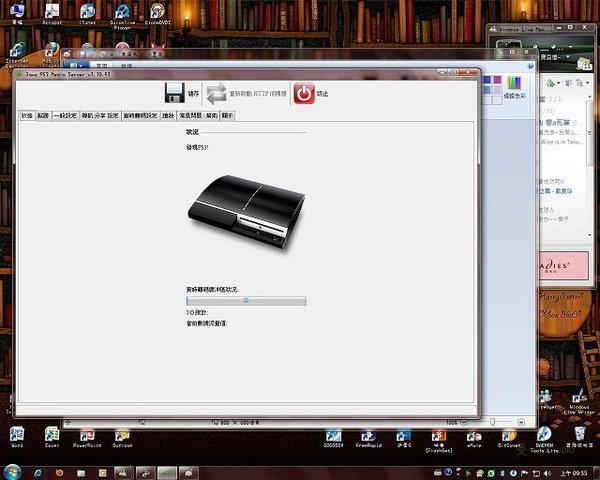The image size is (600, 480).
Task: Open the folder icon on taskbar
Action: click(81, 473)
